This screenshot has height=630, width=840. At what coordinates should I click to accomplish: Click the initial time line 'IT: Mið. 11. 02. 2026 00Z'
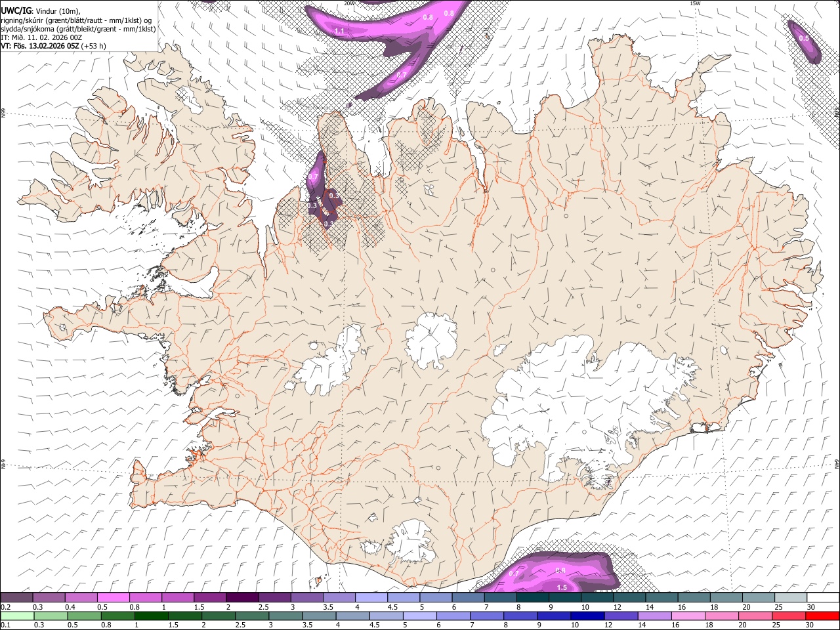tap(41, 37)
